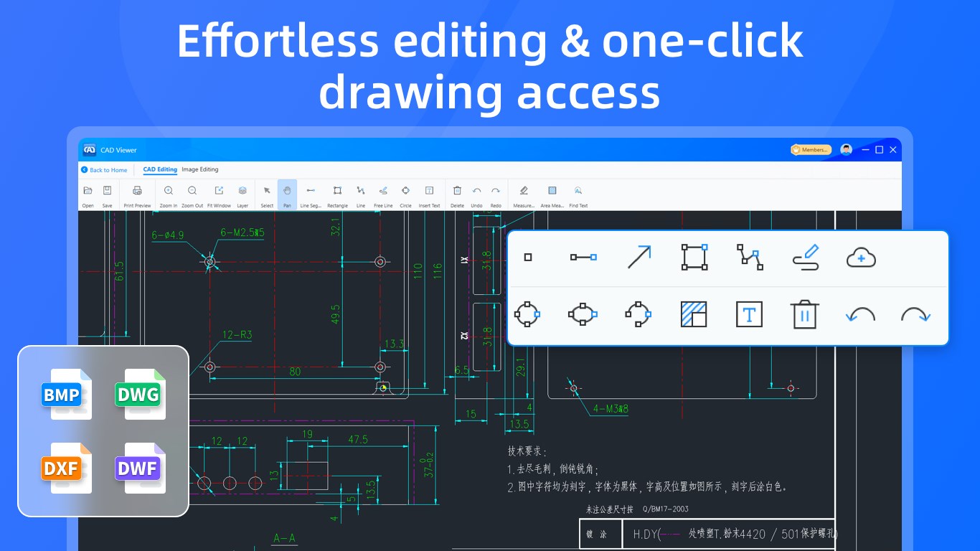Click the text box T icon in the floating panel

click(x=749, y=314)
